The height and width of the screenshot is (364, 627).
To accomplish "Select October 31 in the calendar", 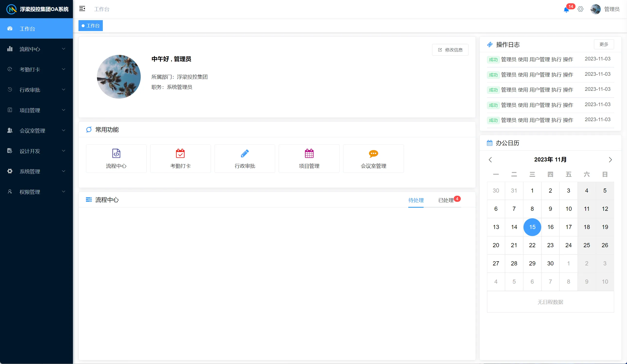I will (x=514, y=190).
